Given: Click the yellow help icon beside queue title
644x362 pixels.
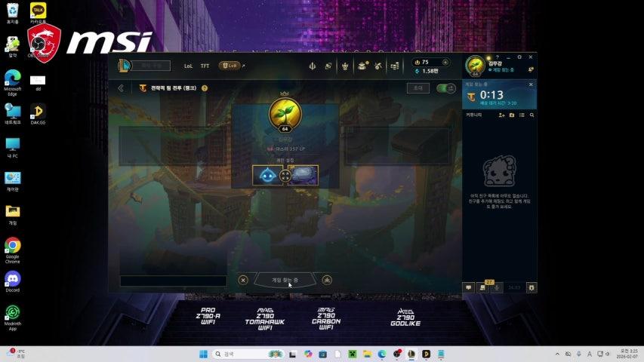Looking at the screenshot, I should point(205,88).
